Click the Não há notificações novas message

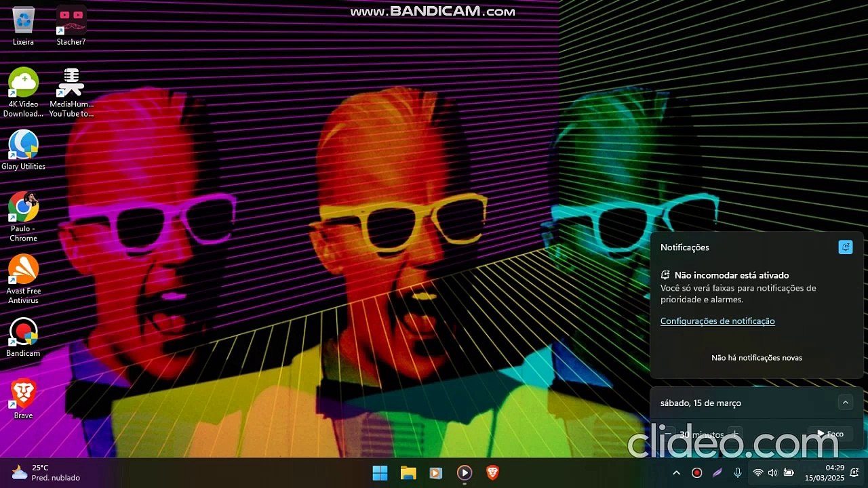click(757, 358)
